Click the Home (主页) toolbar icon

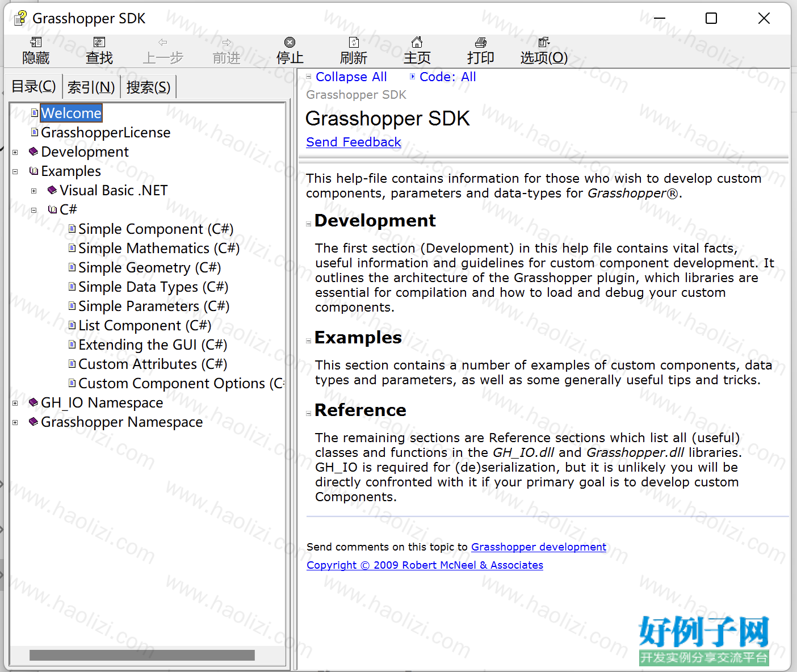point(417,43)
